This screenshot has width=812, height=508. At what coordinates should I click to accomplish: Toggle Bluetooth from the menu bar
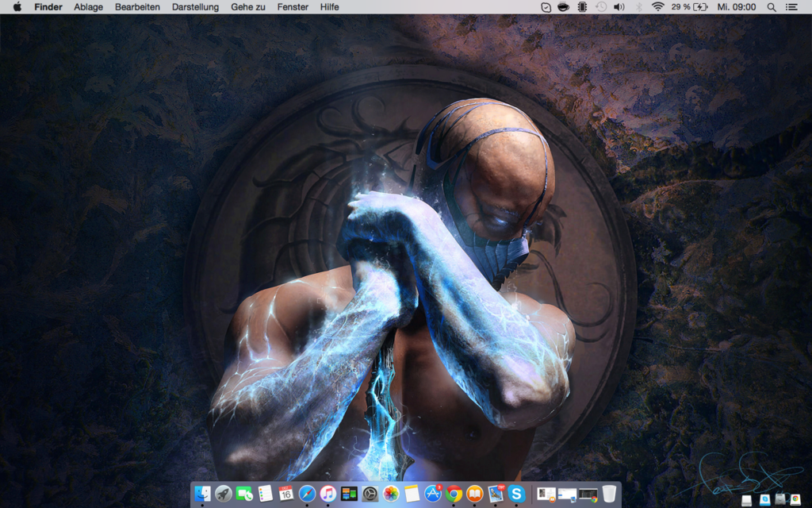pos(639,7)
